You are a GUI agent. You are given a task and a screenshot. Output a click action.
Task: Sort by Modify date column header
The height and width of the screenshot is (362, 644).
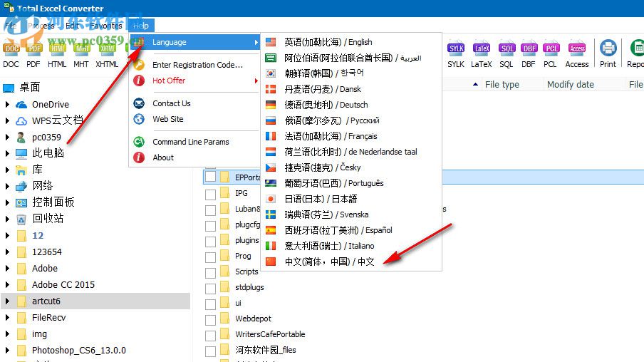(x=571, y=85)
